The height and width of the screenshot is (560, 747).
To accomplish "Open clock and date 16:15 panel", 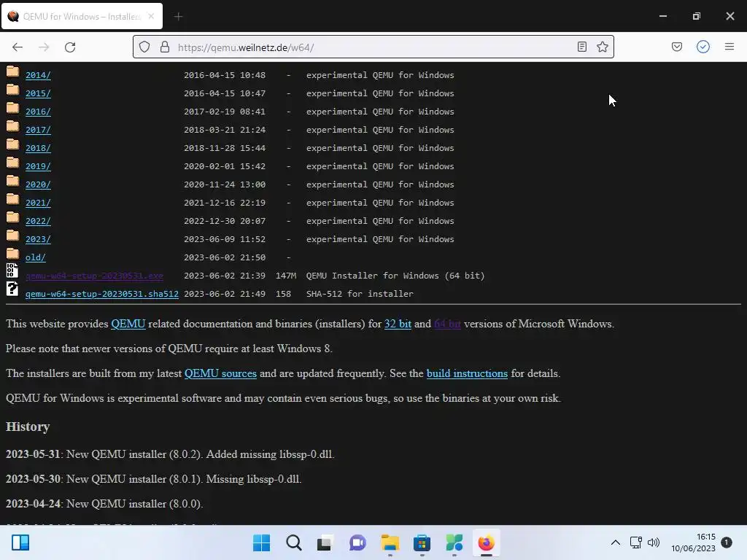I will (x=694, y=542).
